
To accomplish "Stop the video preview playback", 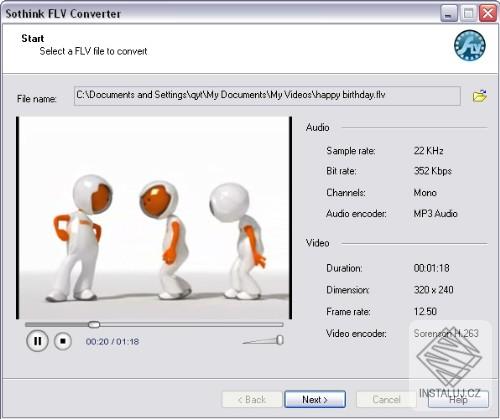I will pos(63,341).
